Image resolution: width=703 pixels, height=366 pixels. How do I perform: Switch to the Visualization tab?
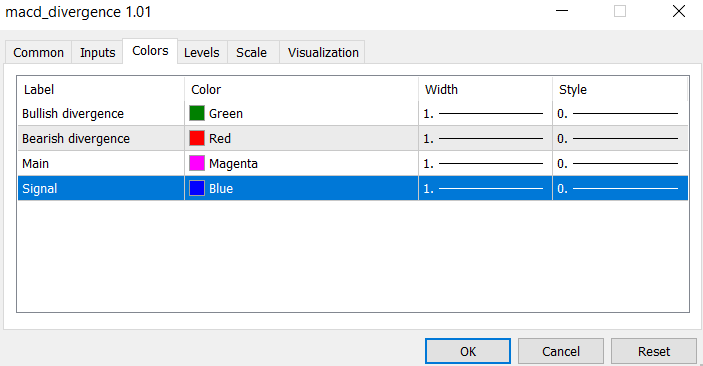pos(323,52)
